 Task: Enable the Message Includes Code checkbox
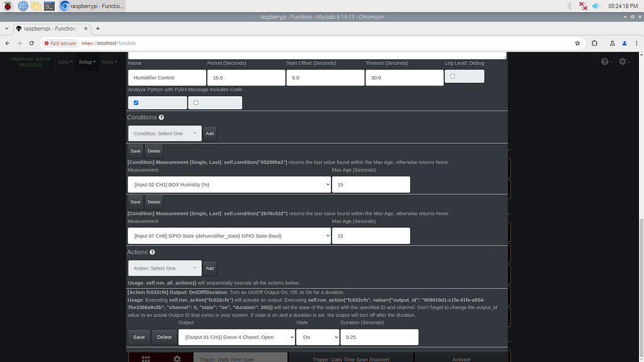tap(196, 102)
